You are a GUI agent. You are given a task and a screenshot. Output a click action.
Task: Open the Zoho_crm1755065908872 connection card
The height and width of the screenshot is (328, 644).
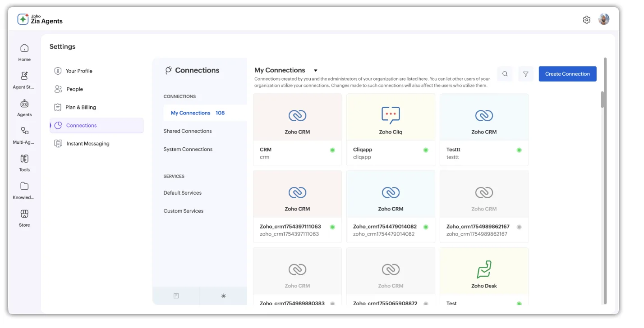click(391, 276)
